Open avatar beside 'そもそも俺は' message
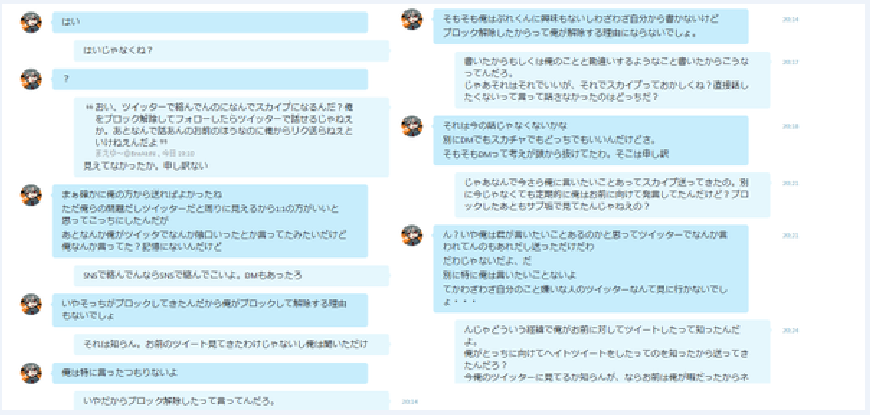870x415 pixels. 412,19
